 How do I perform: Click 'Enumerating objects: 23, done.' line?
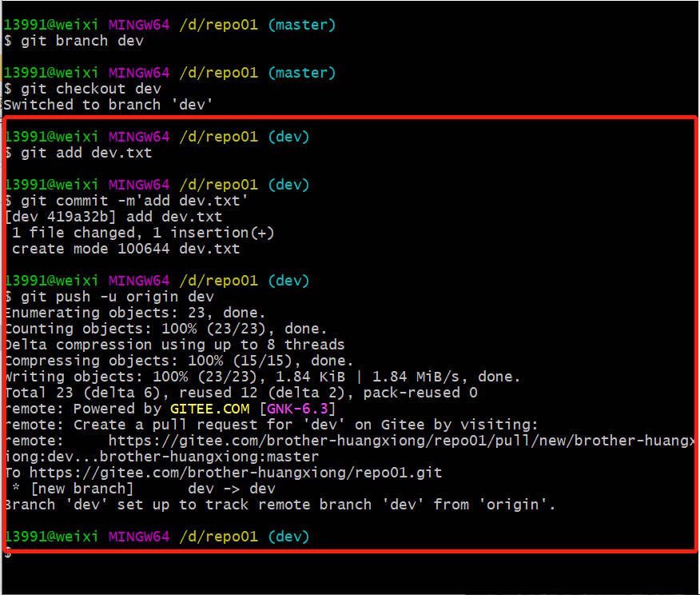pos(136,313)
